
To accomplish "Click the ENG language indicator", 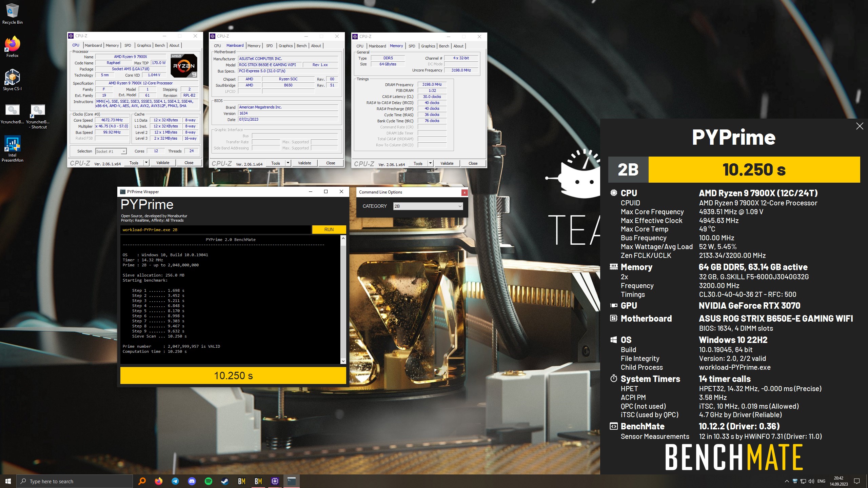I will coord(821,481).
